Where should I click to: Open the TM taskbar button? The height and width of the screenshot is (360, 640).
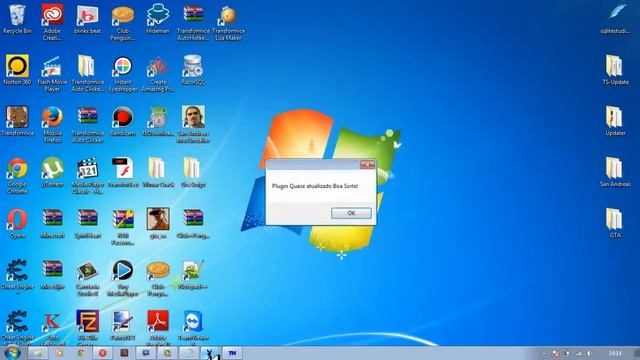pyautogui.click(x=232, y=353)
